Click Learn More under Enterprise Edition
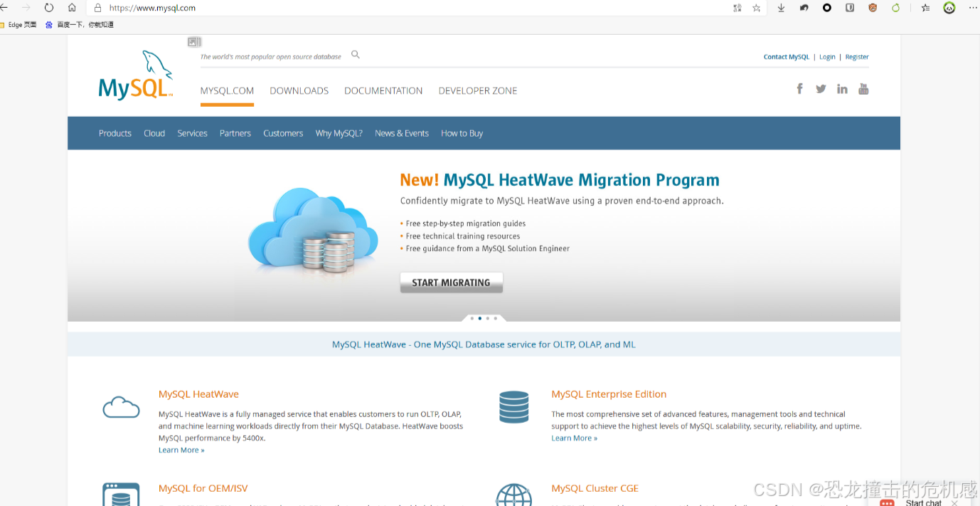This screenshot has height=506, width=980. pyautogui.click(x=574, y=438)
